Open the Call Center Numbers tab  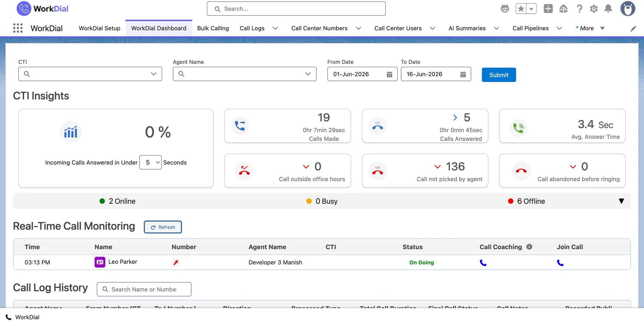(x=319, y=28)
